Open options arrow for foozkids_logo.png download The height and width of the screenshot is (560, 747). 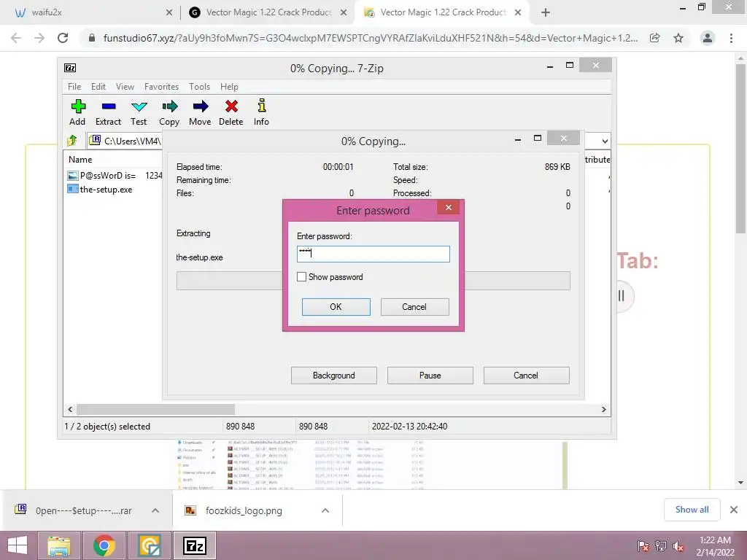[x=325, y=510]
